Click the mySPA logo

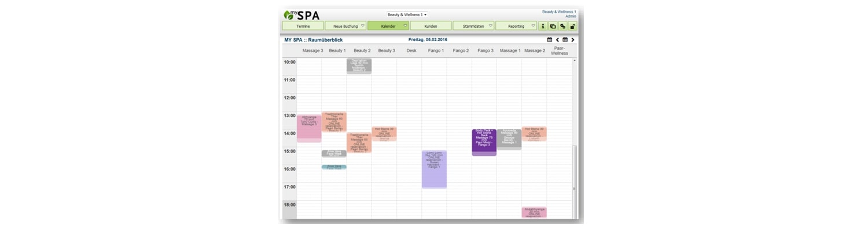point(301,15)
